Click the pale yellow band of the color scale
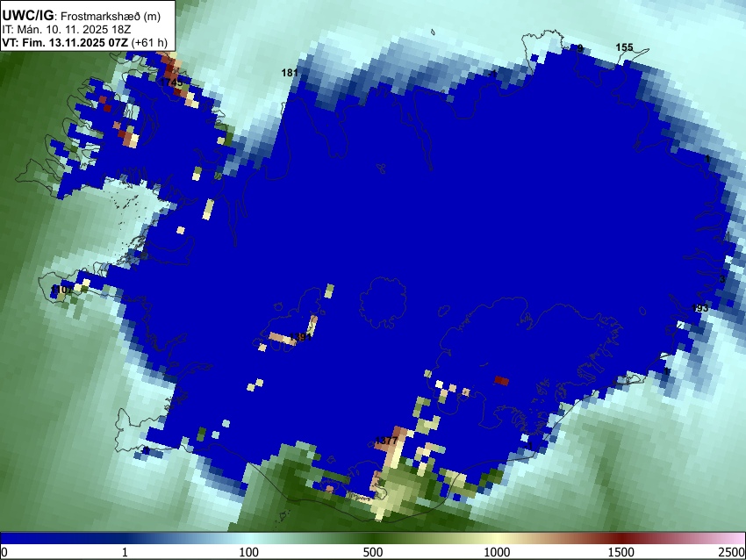746x560 pixels. coord(497,538)
